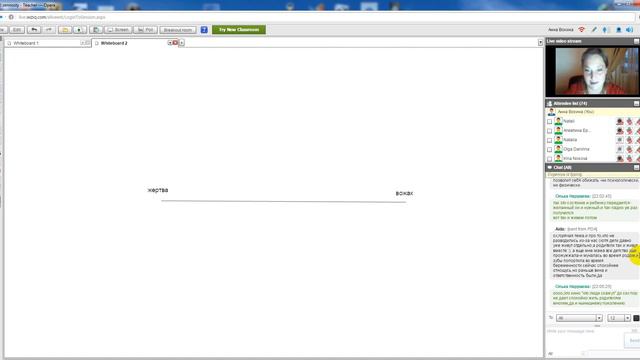The height and width of the screenshot is (360, 640).
Task: Click the webcam icon at top right
Action: point(618,30)
